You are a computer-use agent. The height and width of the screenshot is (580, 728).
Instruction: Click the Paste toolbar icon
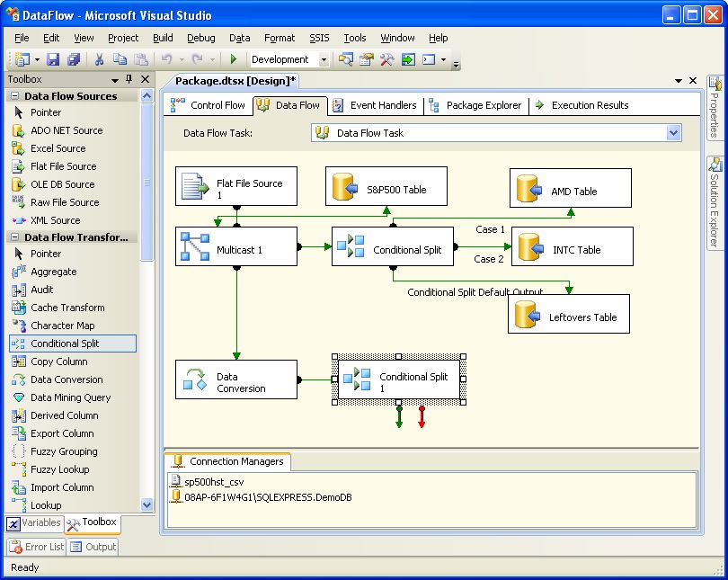[x=141, y=59]
